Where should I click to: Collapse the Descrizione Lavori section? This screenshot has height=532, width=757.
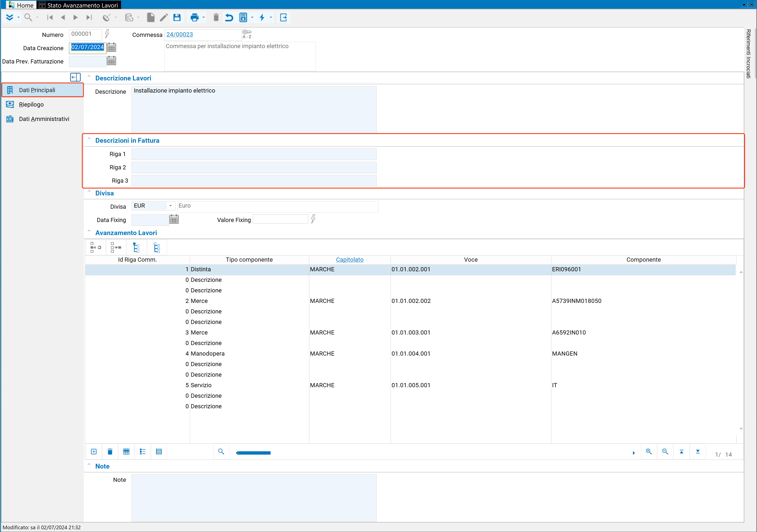click(x=89, y=77)
